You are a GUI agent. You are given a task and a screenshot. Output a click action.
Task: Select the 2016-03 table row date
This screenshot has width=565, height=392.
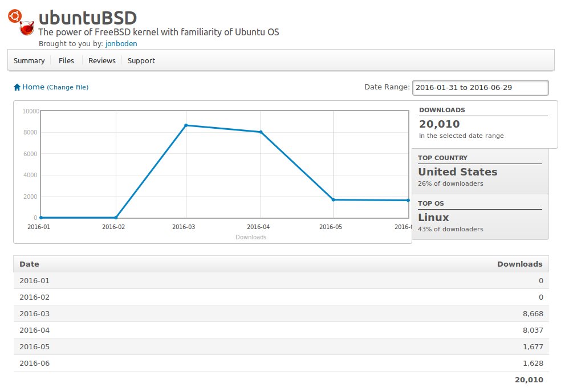[34, 313]
